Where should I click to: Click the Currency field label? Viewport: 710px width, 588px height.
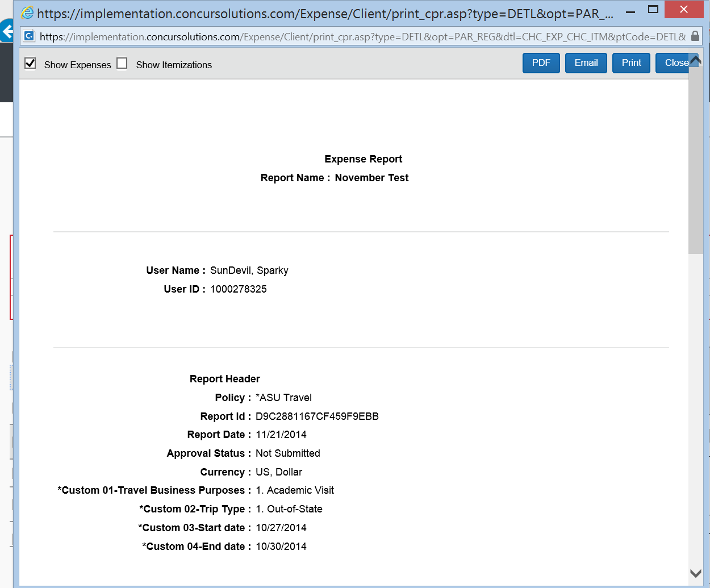point(225,472)
